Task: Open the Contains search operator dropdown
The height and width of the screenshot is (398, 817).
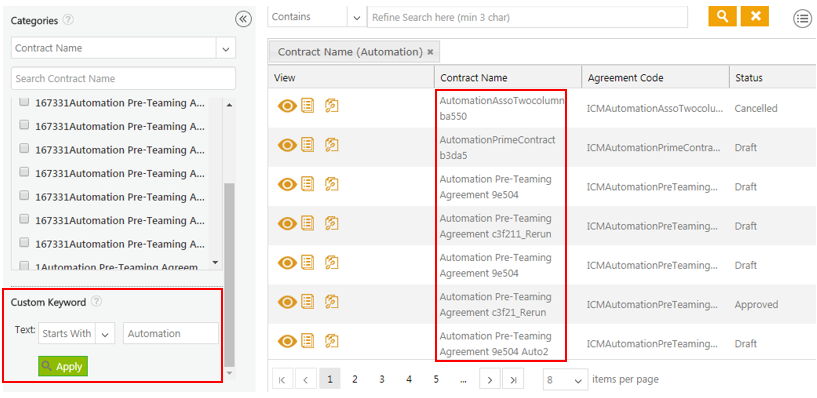Action: click(357, 17)
